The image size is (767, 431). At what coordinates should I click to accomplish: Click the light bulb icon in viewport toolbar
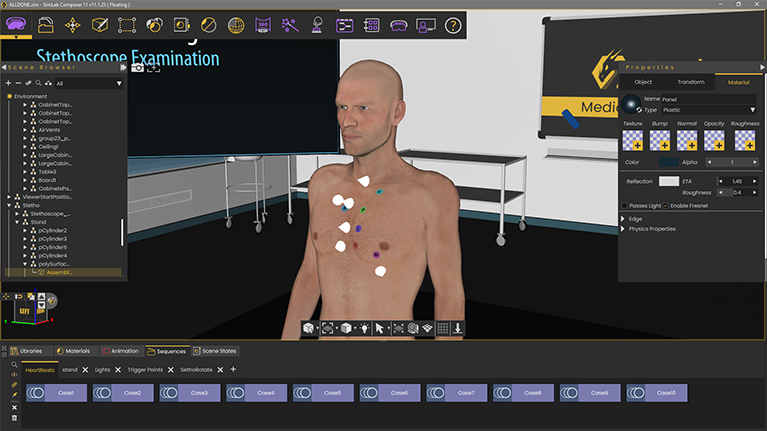pyautogui.click(x=364, y=328)
